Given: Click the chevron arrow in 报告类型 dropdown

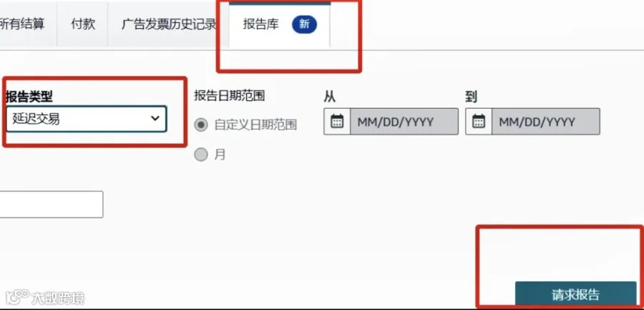Looking at the screenshot, I should pos(155,118).
